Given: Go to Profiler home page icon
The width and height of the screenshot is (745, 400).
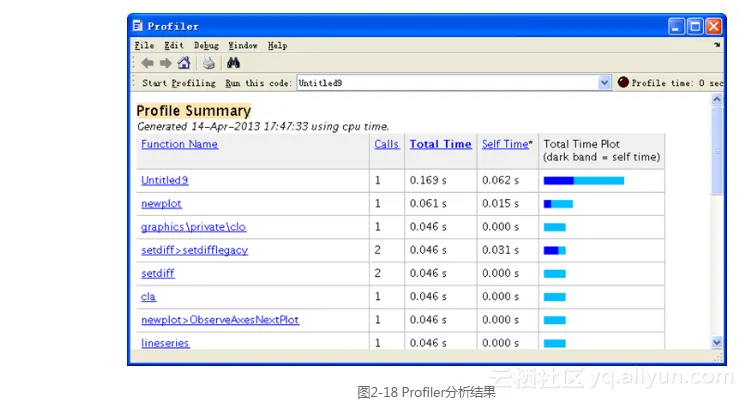Looking at the screenshot, I should [x=183, y=63].
